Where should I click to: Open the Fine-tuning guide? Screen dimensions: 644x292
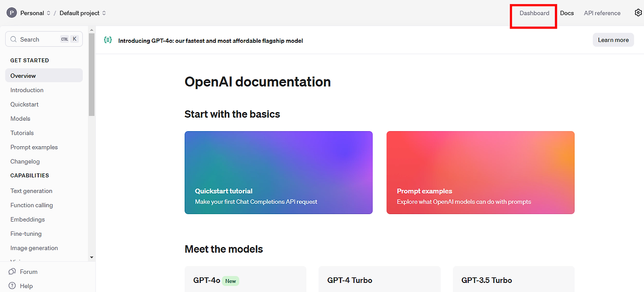(x=26, y=234)
